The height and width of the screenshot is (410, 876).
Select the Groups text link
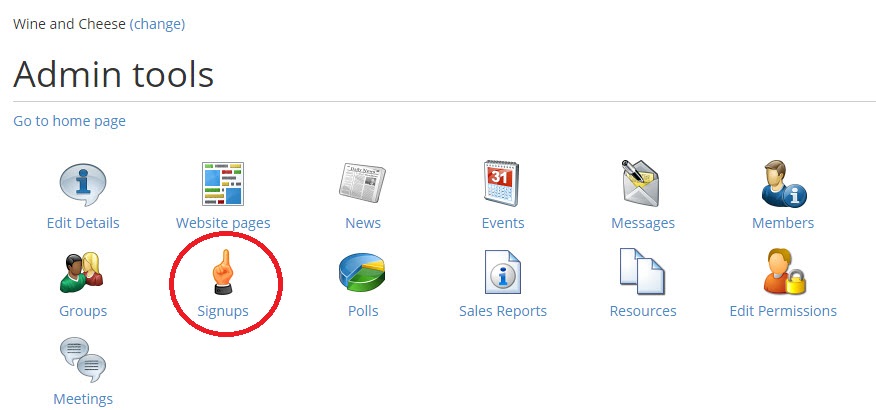pos(83,311)
